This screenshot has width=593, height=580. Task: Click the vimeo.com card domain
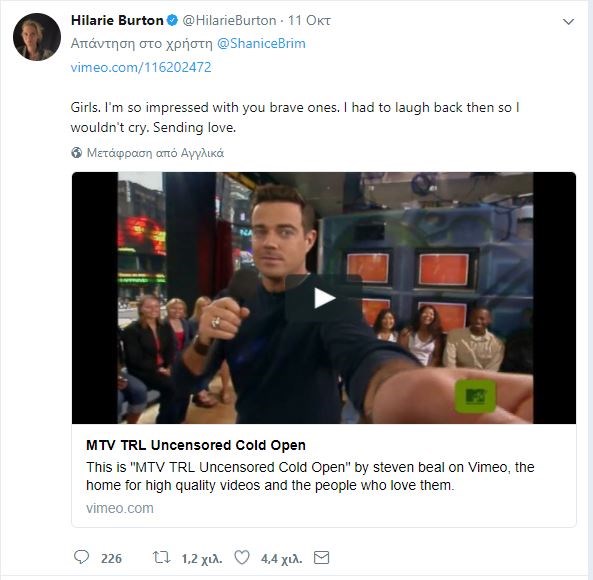click(120, 508)
